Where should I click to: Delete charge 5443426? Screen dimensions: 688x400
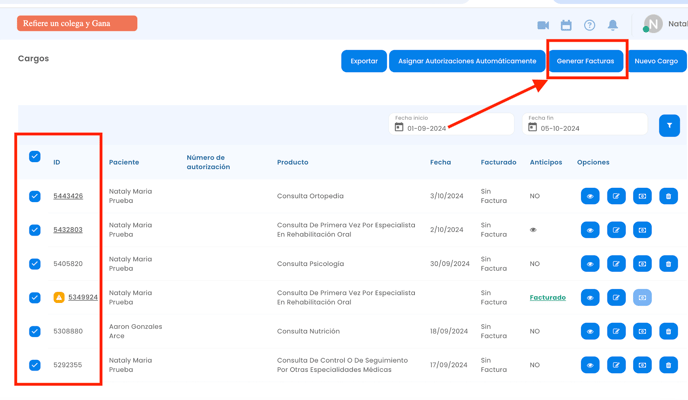[x=668, y=196]
